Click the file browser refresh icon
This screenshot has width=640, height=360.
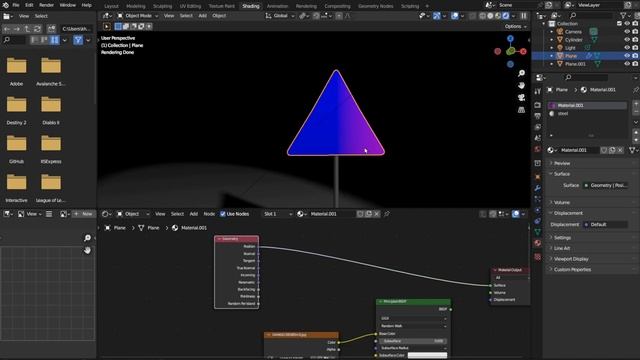tap(37, 29)
